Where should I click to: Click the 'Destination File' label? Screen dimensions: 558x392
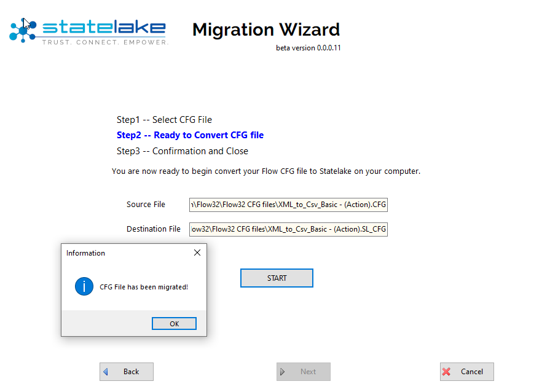coord(154,229)
